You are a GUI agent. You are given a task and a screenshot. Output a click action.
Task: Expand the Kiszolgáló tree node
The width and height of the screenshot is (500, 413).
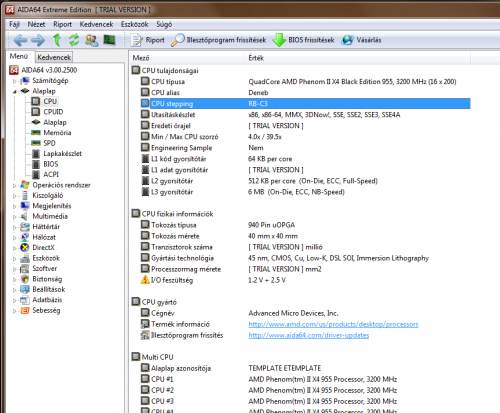14,196
